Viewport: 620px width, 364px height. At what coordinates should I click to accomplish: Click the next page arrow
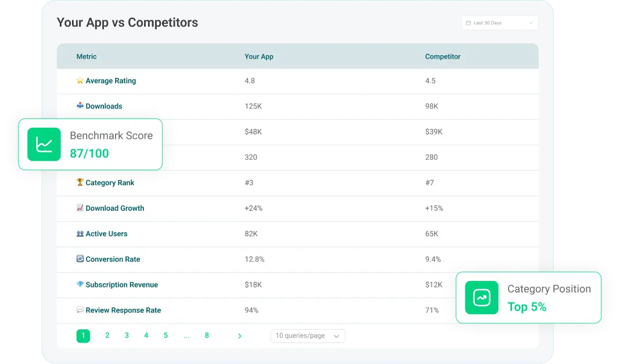coord(240,336)
